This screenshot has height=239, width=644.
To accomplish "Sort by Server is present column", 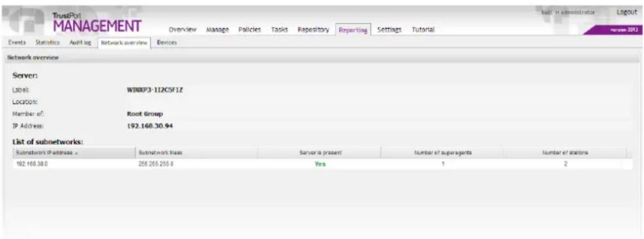I will pos(319,152).
